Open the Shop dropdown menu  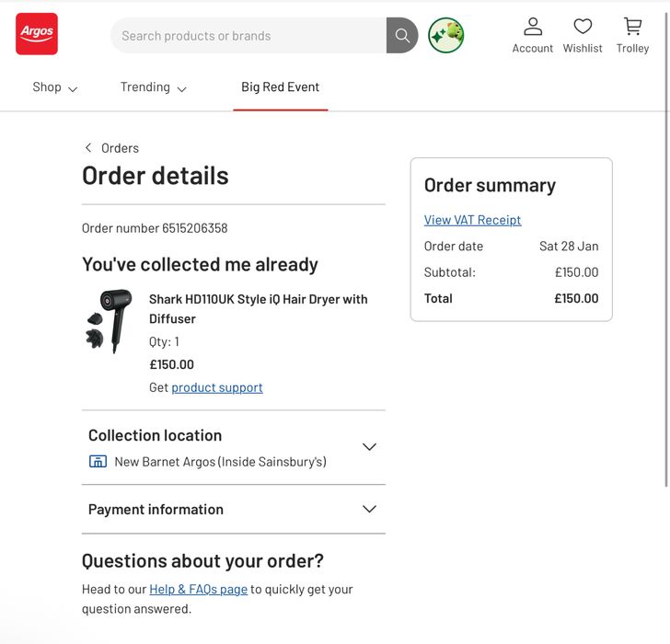tap(55, 87)
